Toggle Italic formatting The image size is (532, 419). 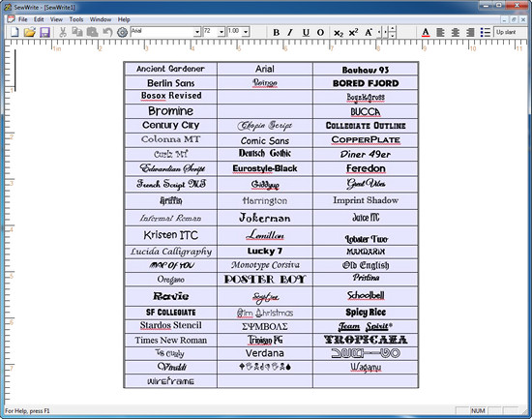290,32
